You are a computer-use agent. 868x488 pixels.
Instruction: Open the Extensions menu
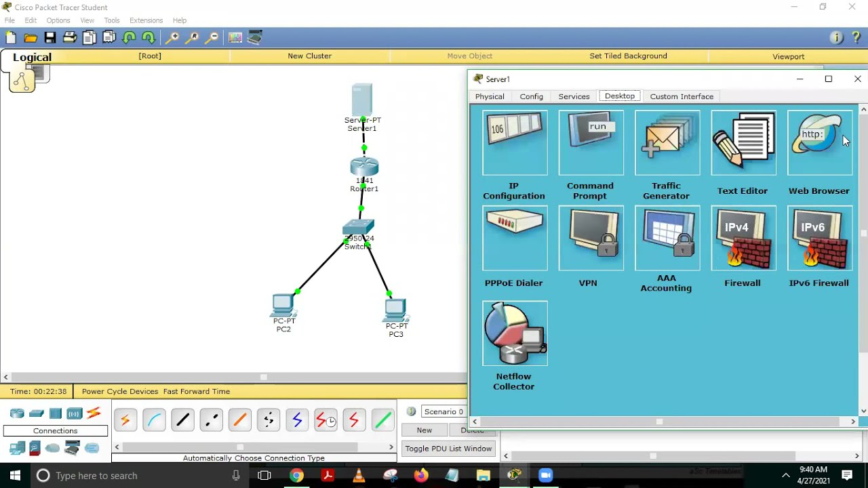point(146,20)
